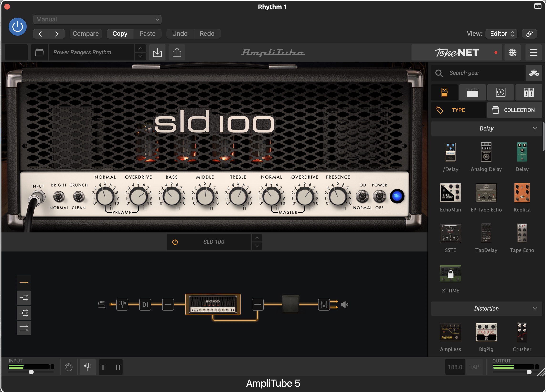The height and width of the screenshot is (392, 546).
Task: Collapse the Delay section
Action: pos(487,129)
